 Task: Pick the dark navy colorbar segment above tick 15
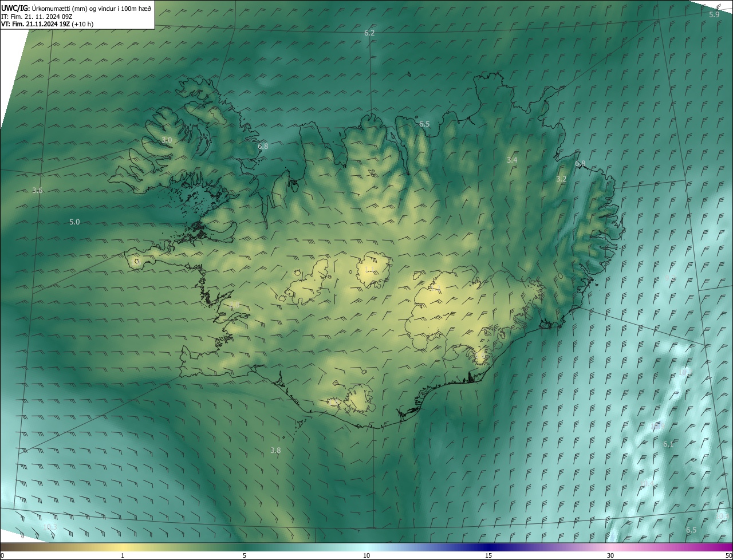tap(488, 547)
